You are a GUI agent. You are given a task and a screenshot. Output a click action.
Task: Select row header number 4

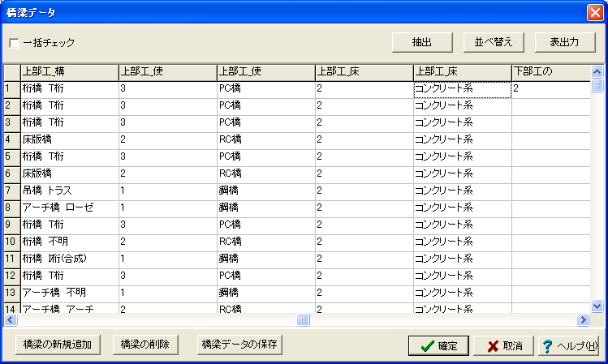point(12,140)
